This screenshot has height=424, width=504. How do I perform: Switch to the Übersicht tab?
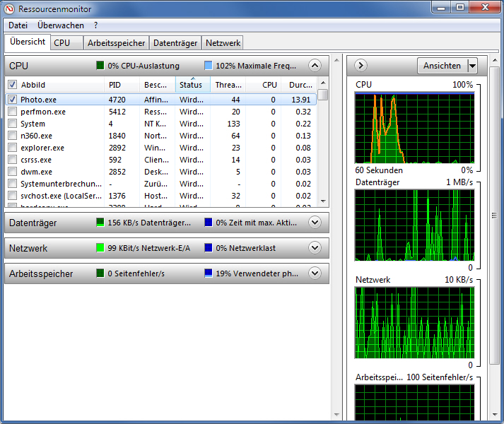tap(28, 42)
